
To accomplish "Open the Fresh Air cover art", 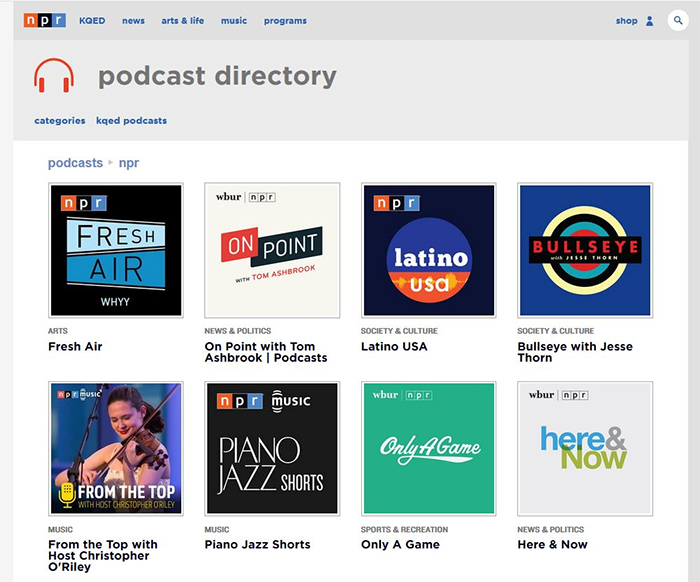I will (116, 250).
